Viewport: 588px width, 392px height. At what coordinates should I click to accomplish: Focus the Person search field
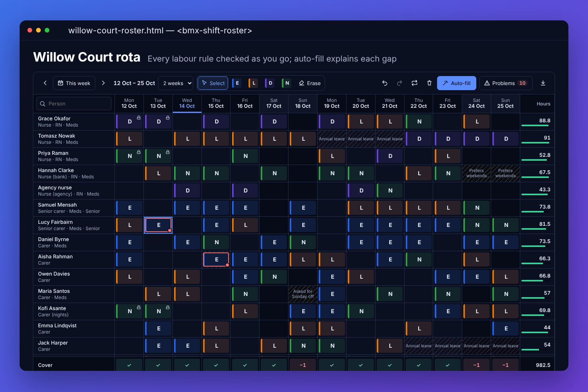point(74,103)
